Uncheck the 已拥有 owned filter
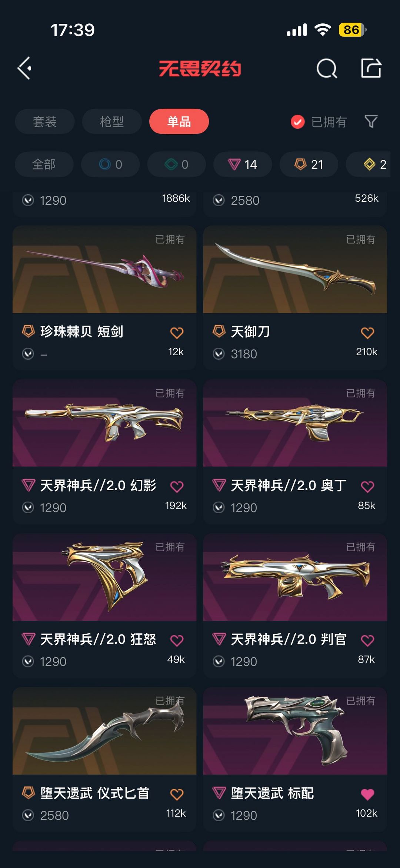The image size is (400, 868). point(319,122)
